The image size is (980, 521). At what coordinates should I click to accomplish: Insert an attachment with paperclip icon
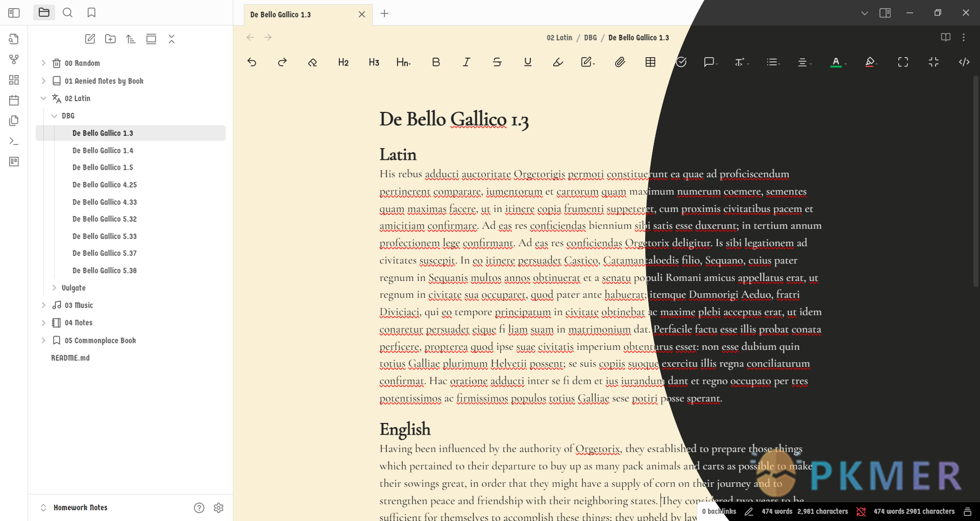pyautogui.click(x=620, y=62)
